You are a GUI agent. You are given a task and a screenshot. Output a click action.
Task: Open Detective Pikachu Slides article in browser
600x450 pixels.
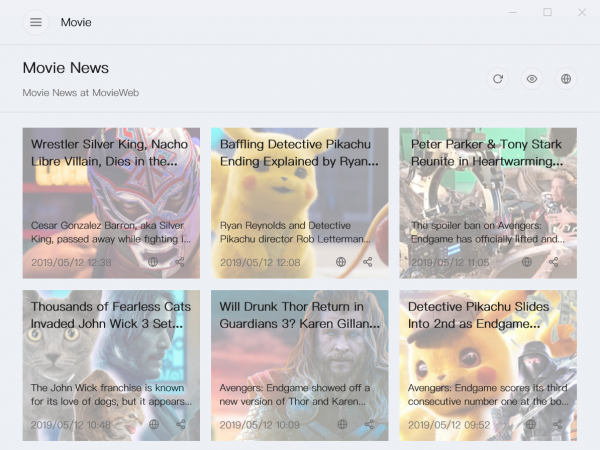point(530,424)
